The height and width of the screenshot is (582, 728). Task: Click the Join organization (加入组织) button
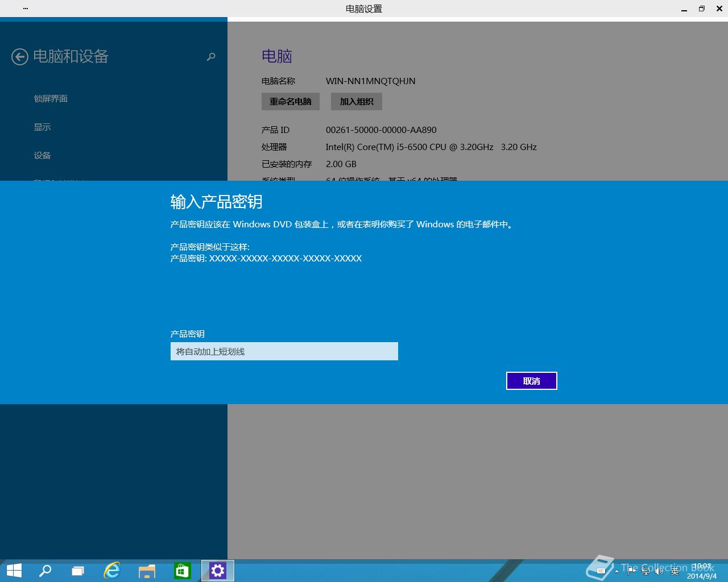(x=357, y=101)
